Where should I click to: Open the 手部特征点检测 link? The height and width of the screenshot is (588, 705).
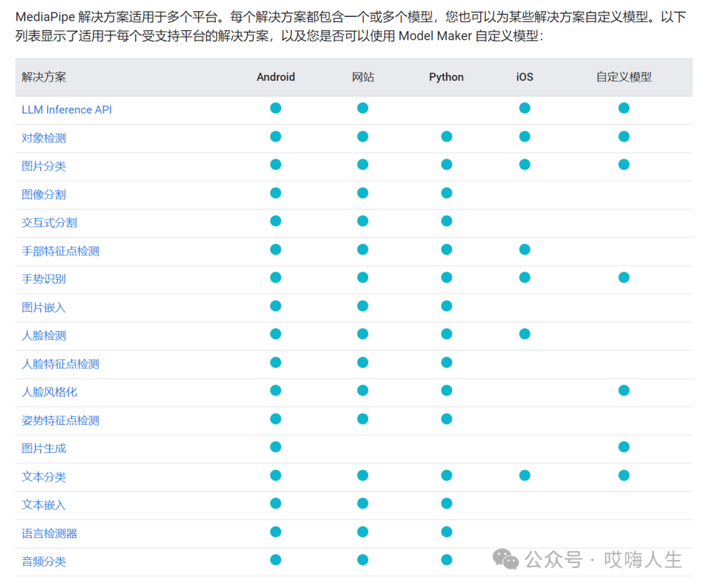(x=60, y=251)
